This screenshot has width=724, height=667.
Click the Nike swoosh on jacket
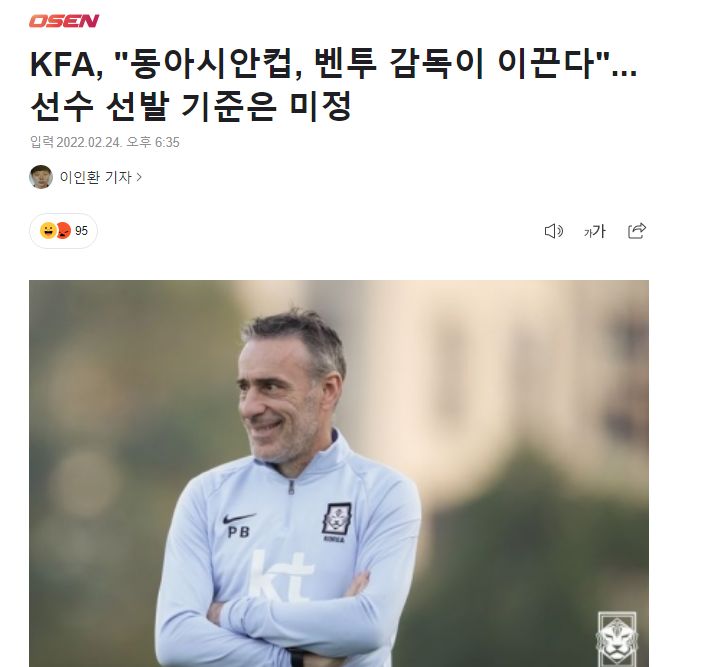coord(239,518)
